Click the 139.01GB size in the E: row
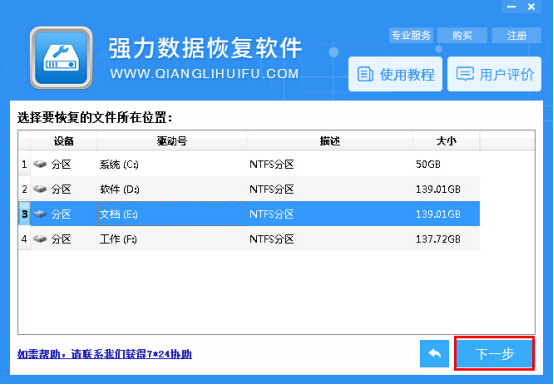The height and width of the screenshot is (385, 554). (438, 214)
